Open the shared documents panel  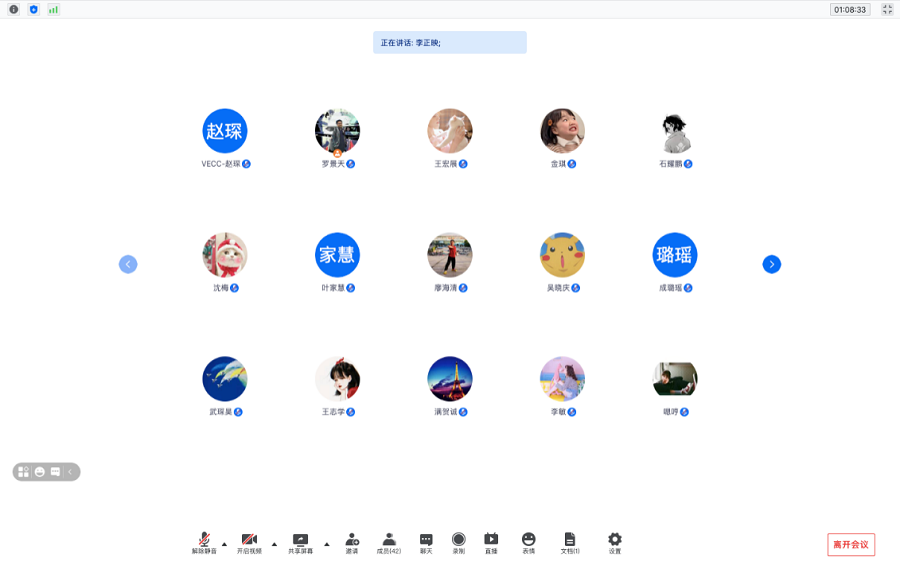(x=570, y=542)
